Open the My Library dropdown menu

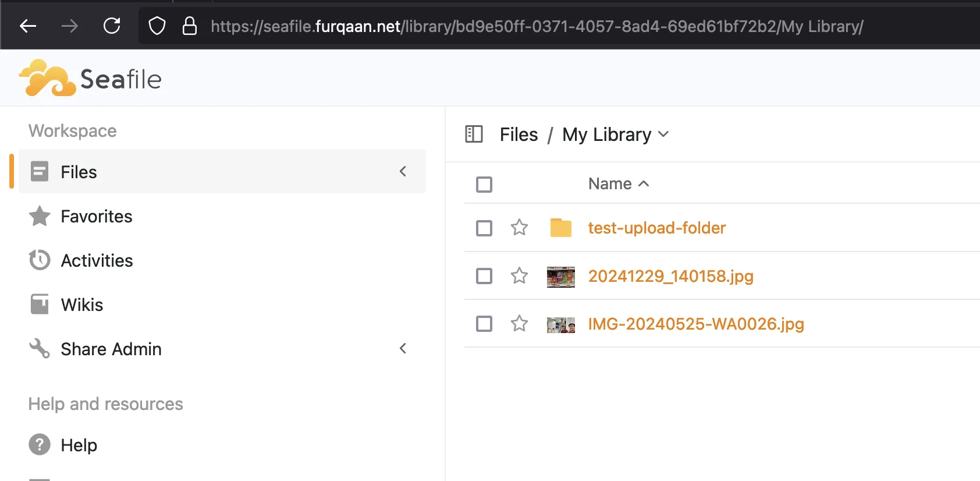coord(663,135)
